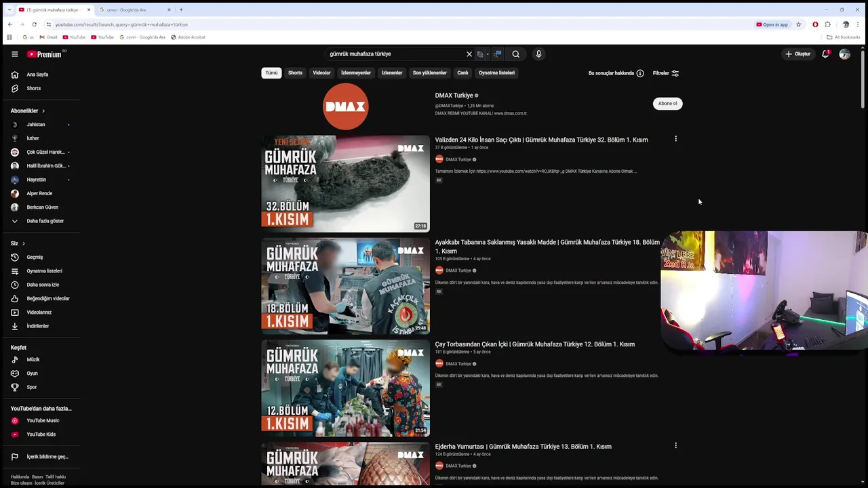Open YouTube Music link

(43, 420)
